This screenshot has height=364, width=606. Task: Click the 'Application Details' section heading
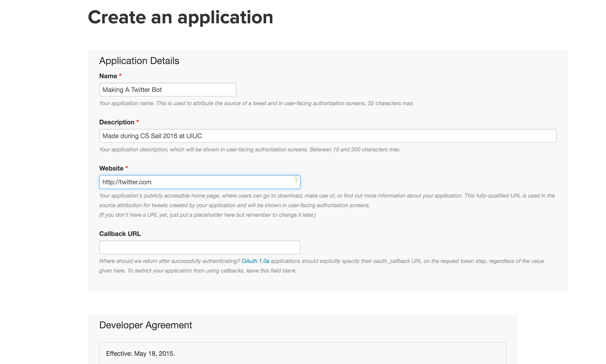(x=139, y=61)
